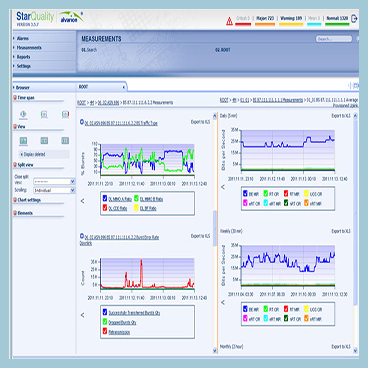Image resolution: width=368 pixels, height=368 pixels.
Task: Toggle the green RT CIR checkbox in Daily chart
Action: pyautogui.click(x=266, y=193)
